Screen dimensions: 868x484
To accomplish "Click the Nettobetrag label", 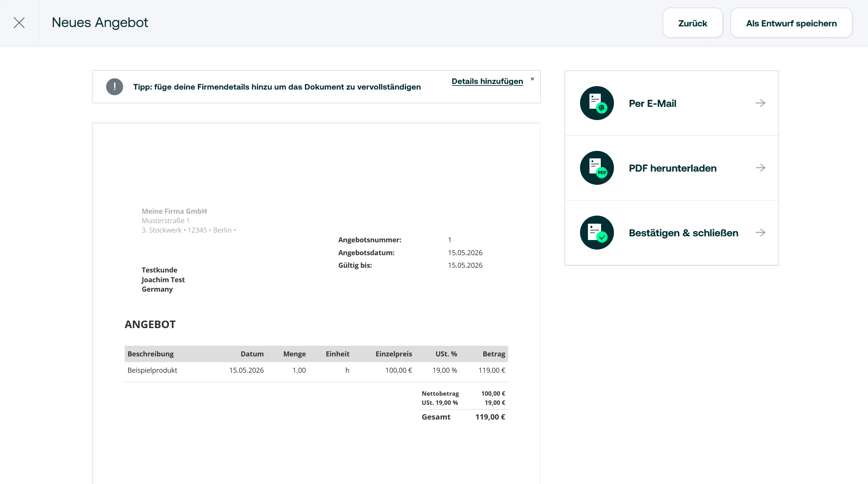I will [x=440, y=393].
